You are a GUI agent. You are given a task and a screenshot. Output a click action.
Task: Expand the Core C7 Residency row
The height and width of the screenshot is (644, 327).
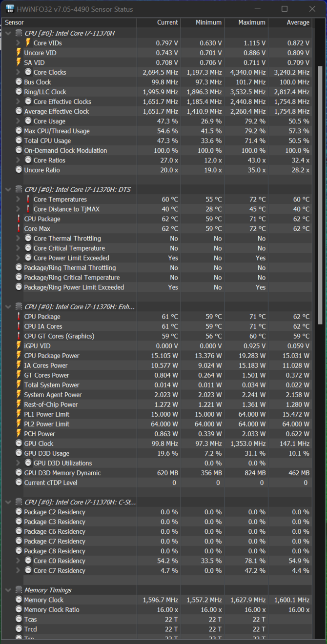point(18,570)
